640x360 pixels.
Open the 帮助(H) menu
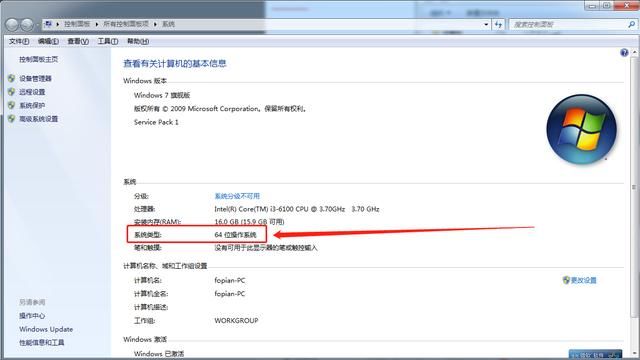coord(138,41)
